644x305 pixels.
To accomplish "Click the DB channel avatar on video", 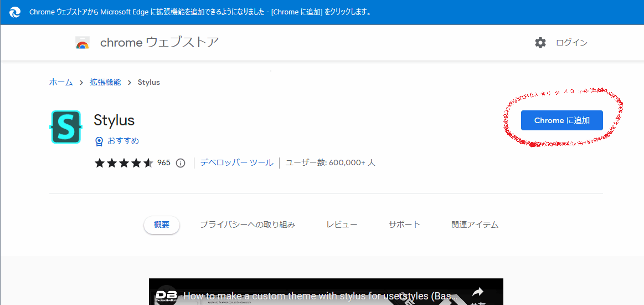I will pos(166,295).
